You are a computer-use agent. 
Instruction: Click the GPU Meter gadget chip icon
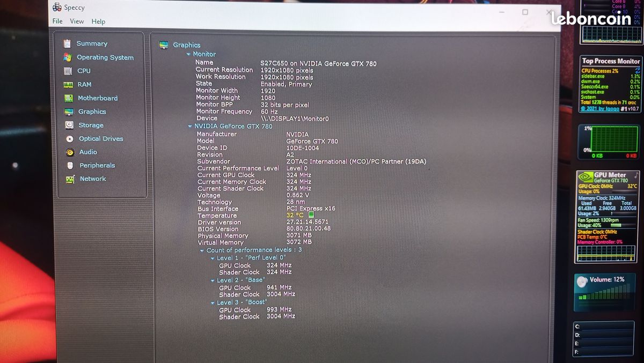point(586,176)
